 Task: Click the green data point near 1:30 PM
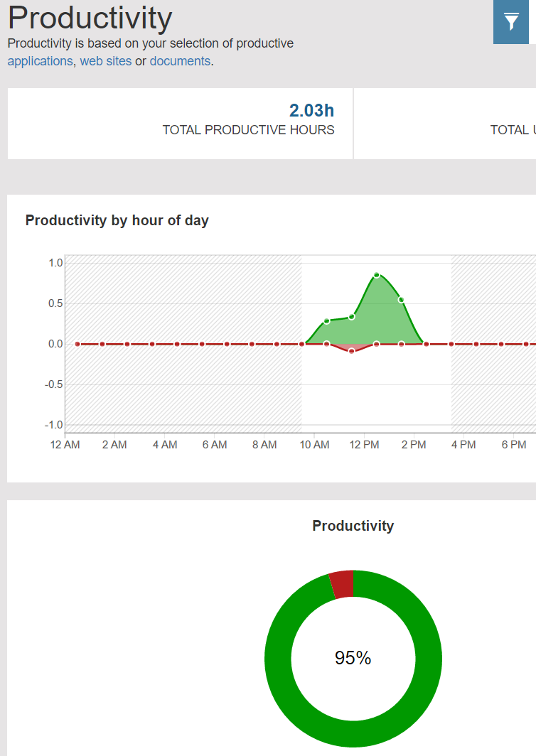(x=401, y=300)
